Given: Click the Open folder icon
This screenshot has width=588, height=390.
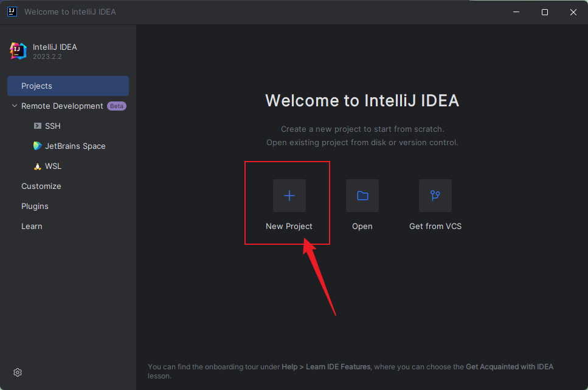Looking at the screenshot, I should click(x=362, y=196).
